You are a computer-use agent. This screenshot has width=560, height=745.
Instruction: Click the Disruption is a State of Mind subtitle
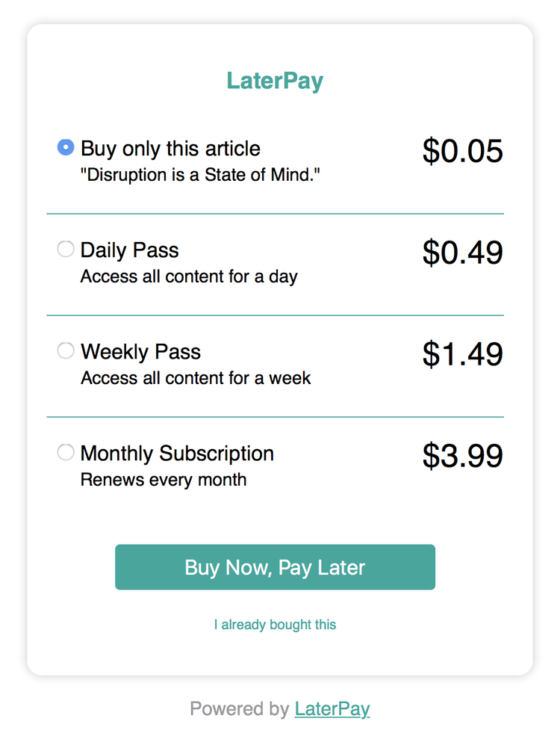click(x=201, y=174)
